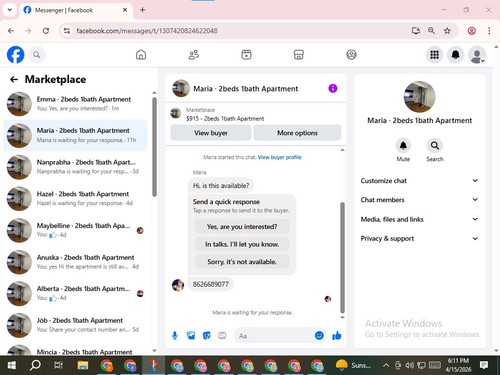
Task: Open Nanprabha's 2beds 1bath chat
Action: pos(75,167)
